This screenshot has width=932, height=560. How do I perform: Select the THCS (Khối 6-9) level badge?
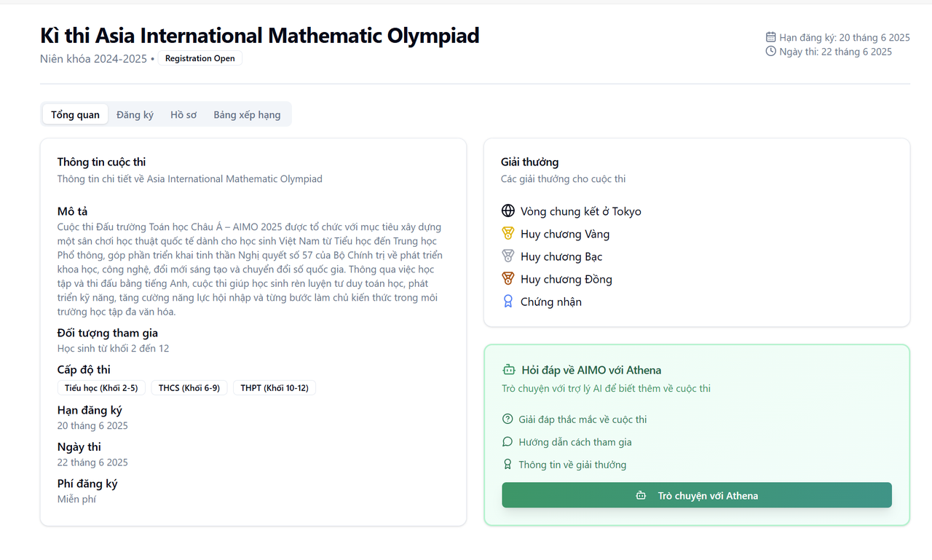pyautogui.click(x=189, y=388)
